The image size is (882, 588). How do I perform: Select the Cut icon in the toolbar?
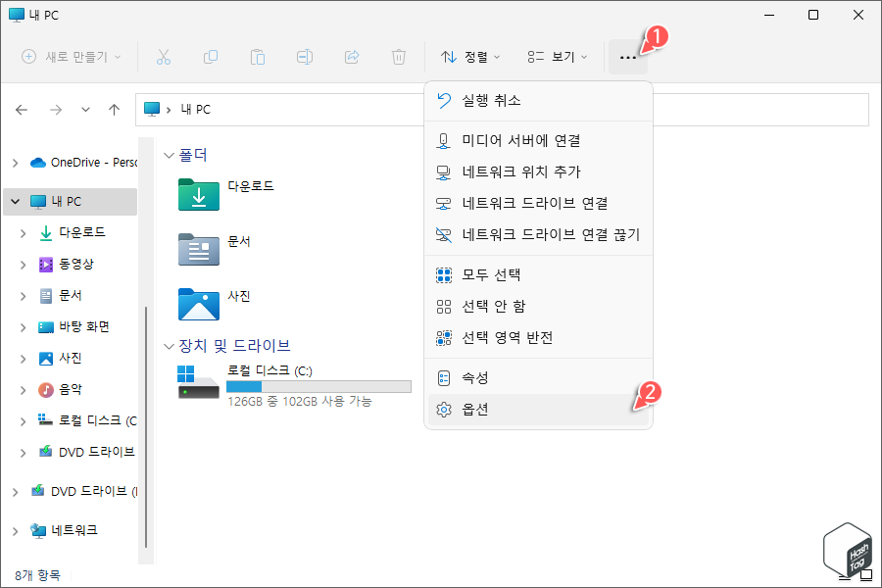[164, 57]
